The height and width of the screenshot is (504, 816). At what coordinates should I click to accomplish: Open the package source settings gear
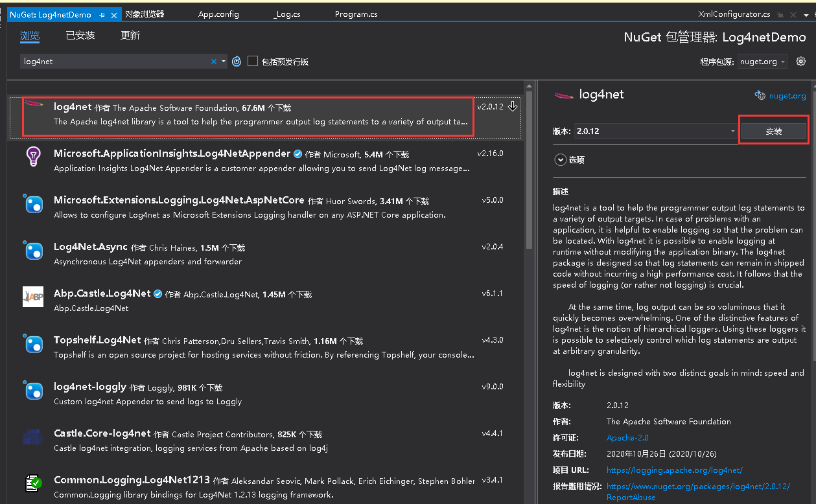[x=801, y=62]
